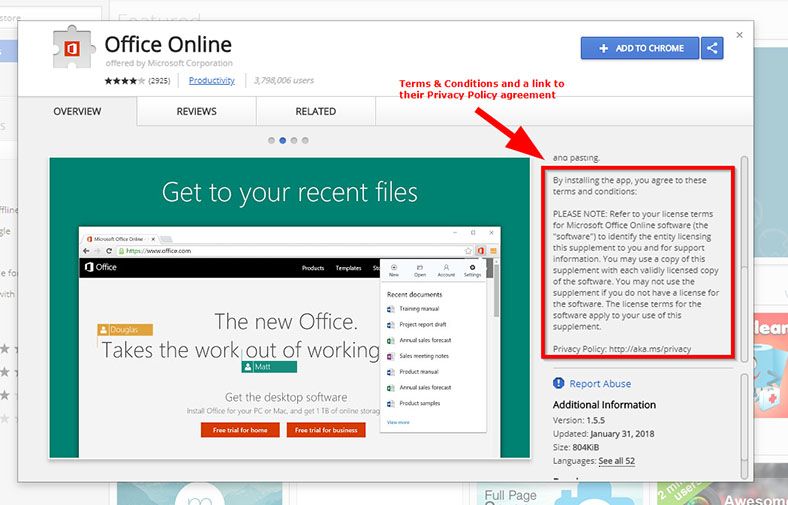Click the orange menu icon in pictured browser
Image resolution: width=788 pixels, height=505 pixels.
click(494, 250)
